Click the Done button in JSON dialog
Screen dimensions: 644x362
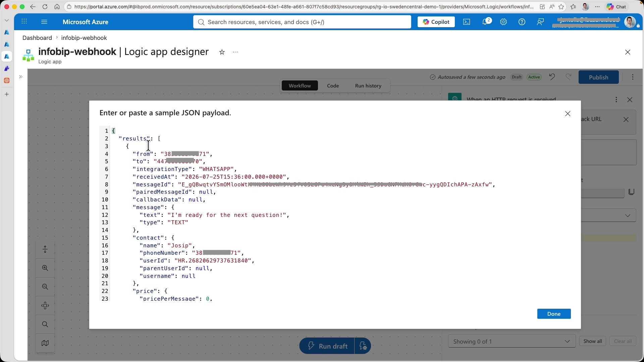tap(554, 314)
